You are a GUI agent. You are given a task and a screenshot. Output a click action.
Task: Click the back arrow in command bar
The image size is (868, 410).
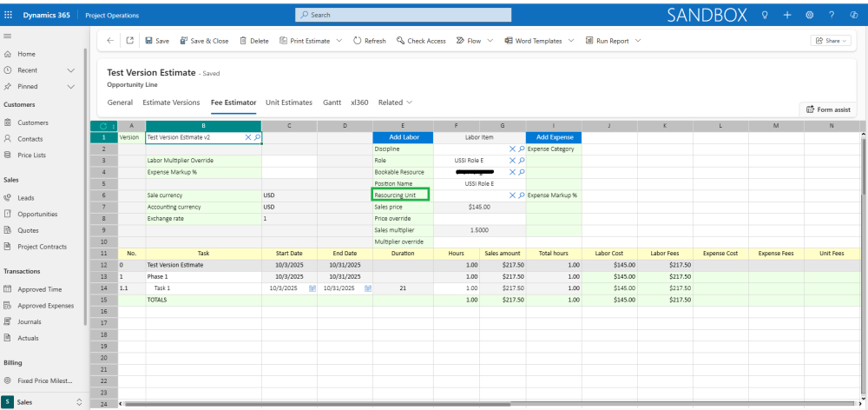(109, 41)
